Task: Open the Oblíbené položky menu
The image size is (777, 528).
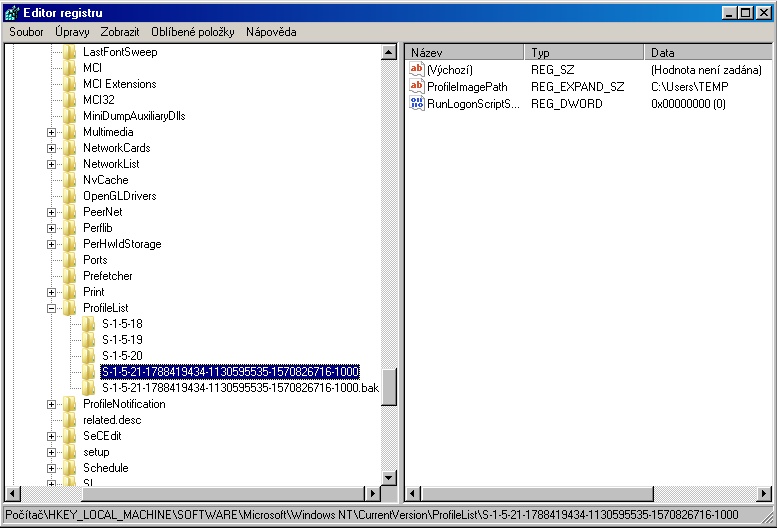Action: click(x=192, y=32)
